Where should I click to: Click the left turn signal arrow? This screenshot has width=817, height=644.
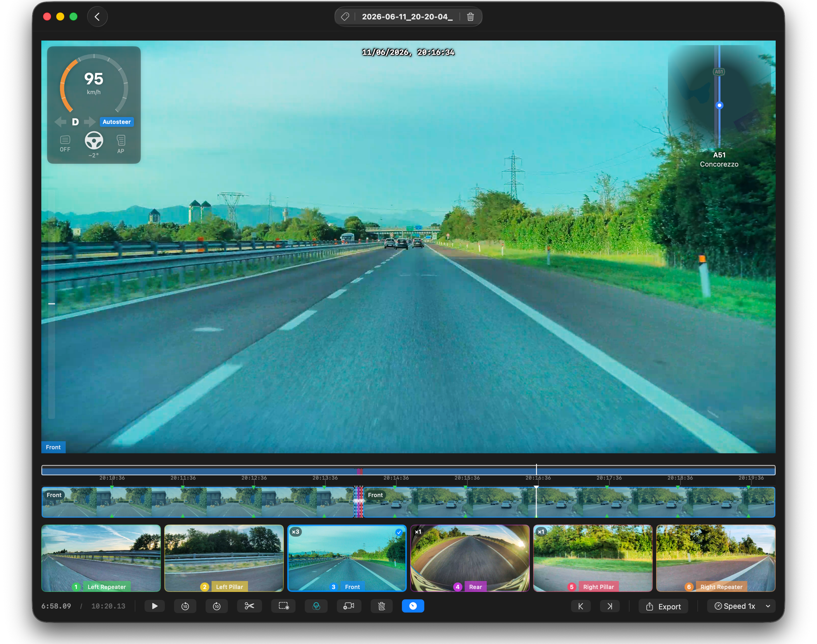(x=60, y=122)
